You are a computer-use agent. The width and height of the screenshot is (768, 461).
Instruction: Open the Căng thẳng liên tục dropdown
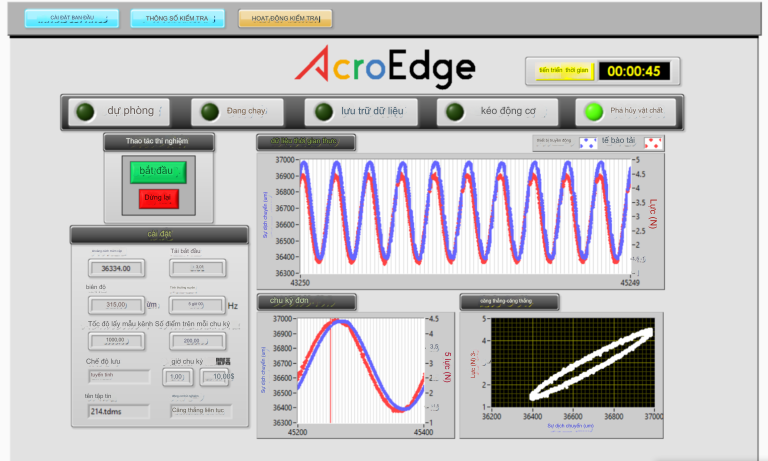(x=200, y=410)
